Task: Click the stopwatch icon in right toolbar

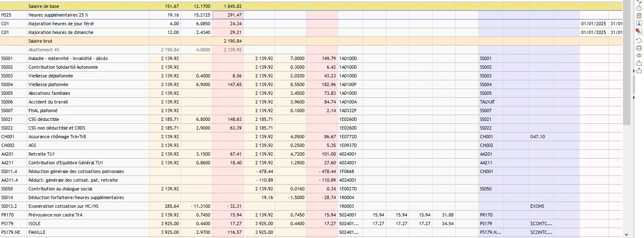Action: pyautogui.click(x=639, y=8)
